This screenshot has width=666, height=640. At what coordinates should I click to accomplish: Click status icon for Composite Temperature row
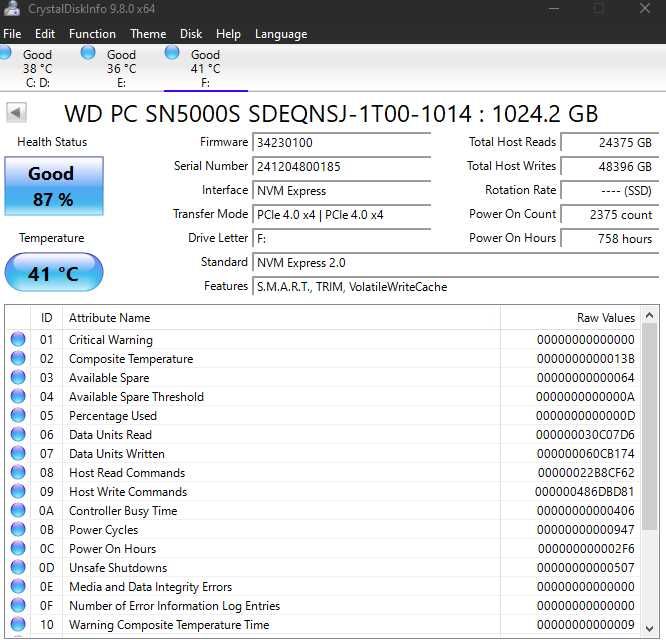point(18,358)
